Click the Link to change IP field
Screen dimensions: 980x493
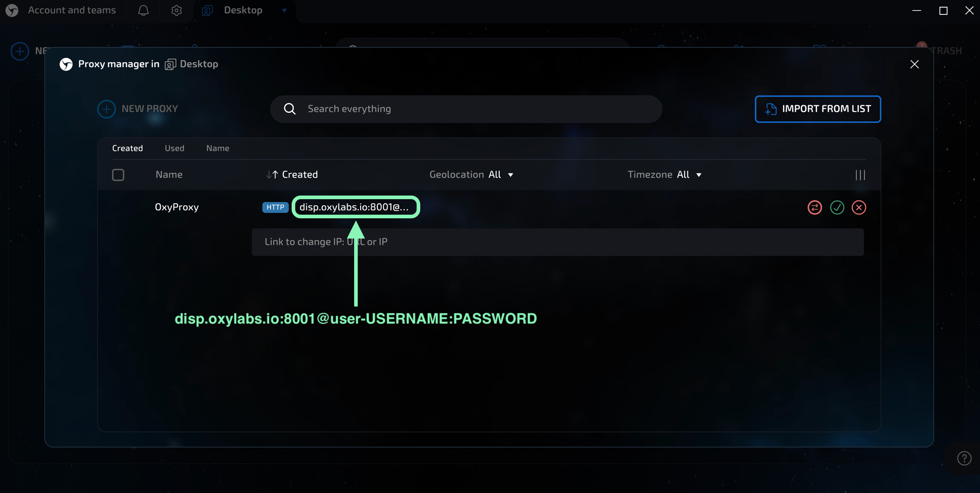(558, 242)
